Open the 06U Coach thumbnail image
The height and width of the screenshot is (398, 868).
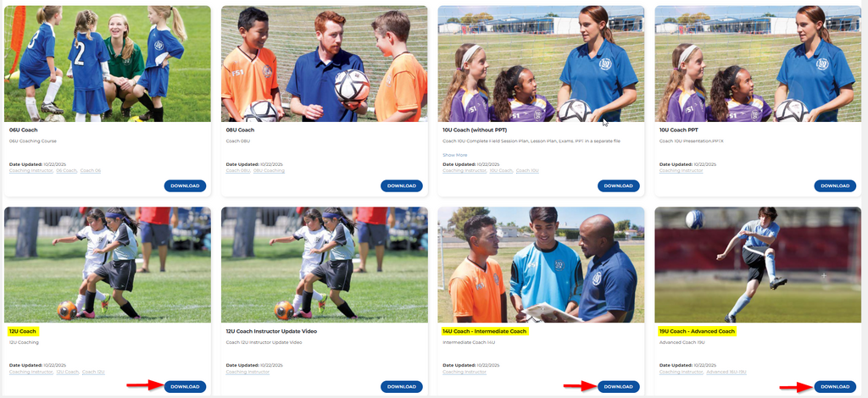[108, 64]
